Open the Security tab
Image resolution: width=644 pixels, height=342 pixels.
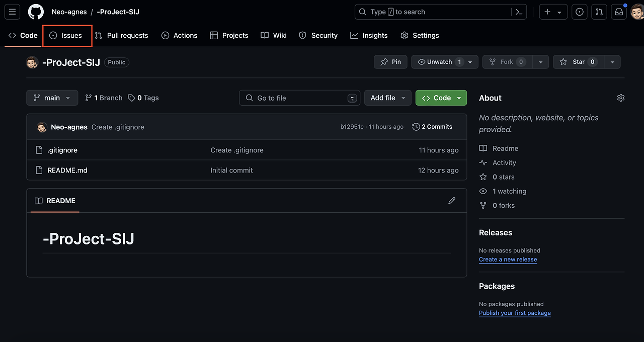coord(318,35)
